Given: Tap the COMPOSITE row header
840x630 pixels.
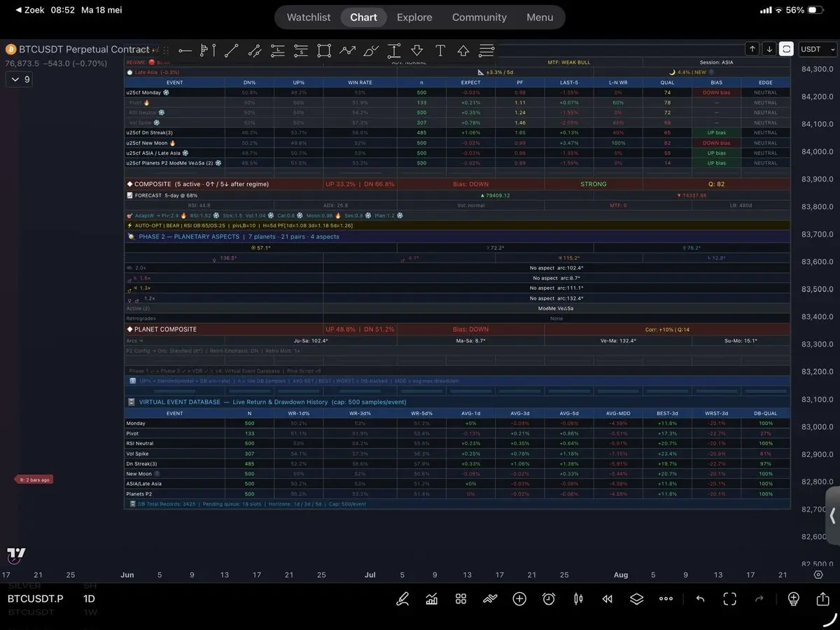Looking at the screenshot, I should tap(223, 184).
